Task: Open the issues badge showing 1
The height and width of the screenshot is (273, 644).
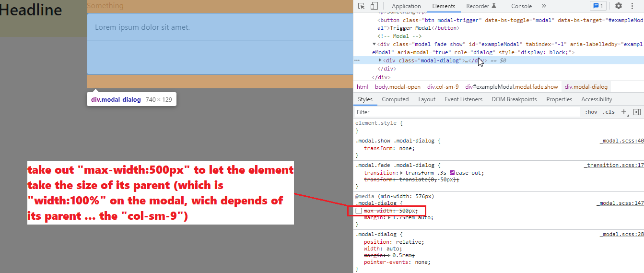Action: [598, 6]
